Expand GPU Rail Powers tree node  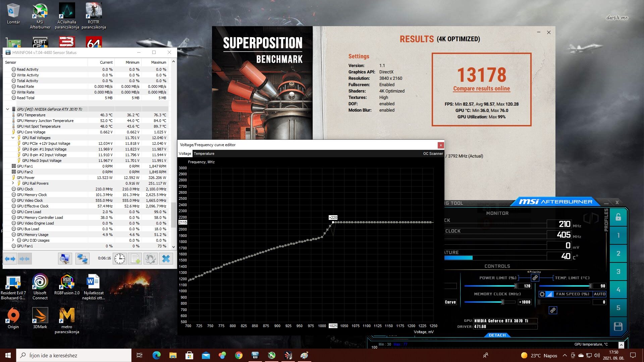tap(13, 183)
